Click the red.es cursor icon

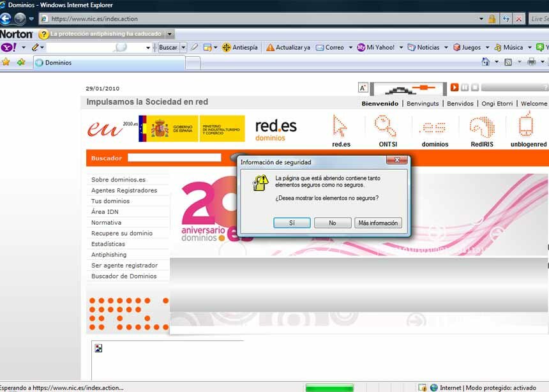coord(341,126)
